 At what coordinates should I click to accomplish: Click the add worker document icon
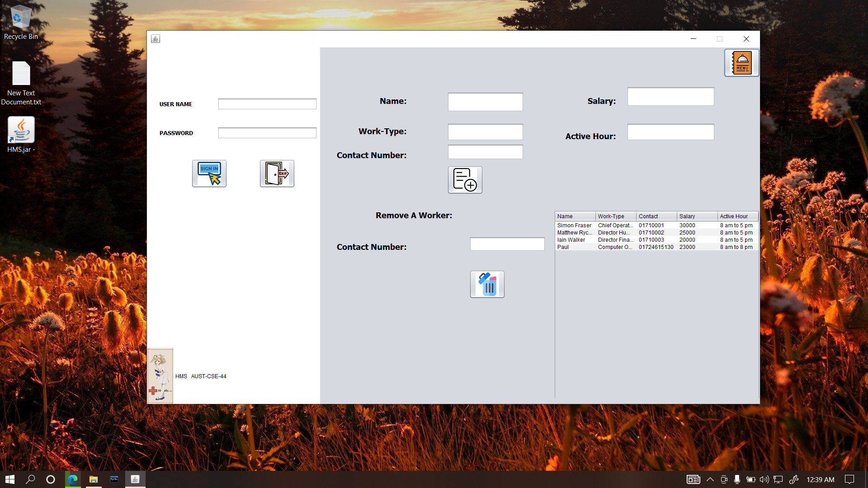(x=465, y=180)
